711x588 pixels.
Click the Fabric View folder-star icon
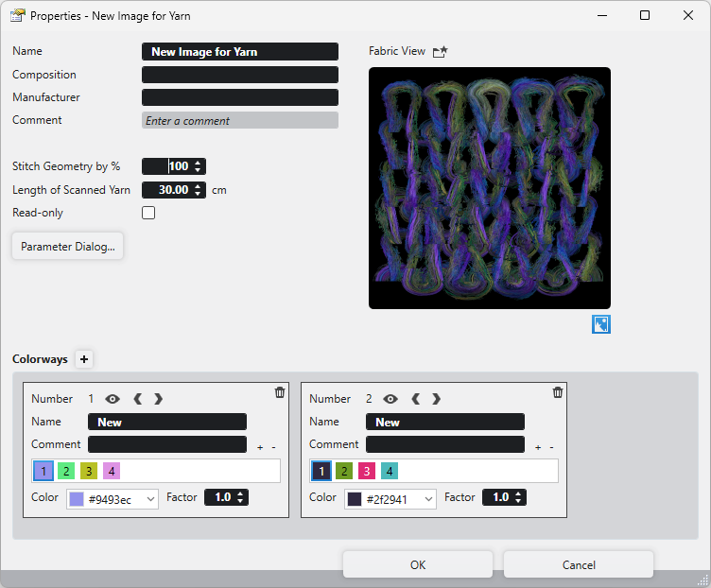[440, 52]
